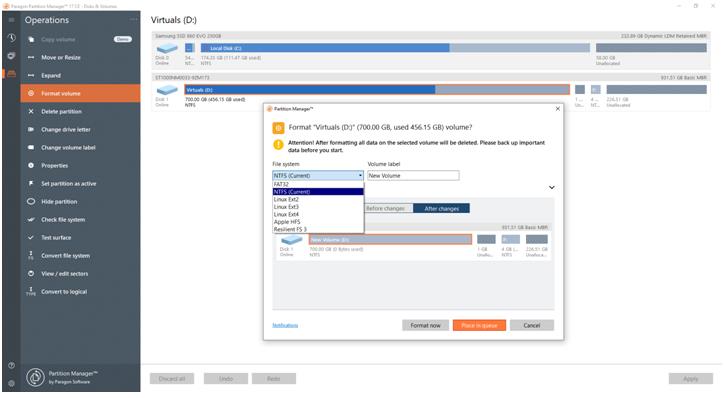Click the Redo button
The width and height of the screenshot is (724, 398).
[x=274, y=379]
